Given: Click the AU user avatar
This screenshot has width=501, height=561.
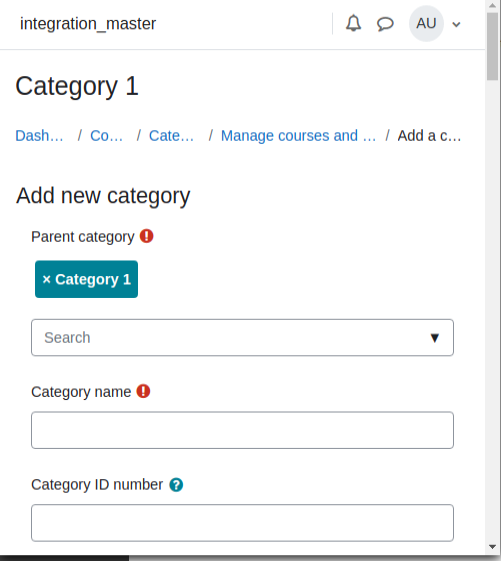Looking at the screenshot, I should (426, 24).
